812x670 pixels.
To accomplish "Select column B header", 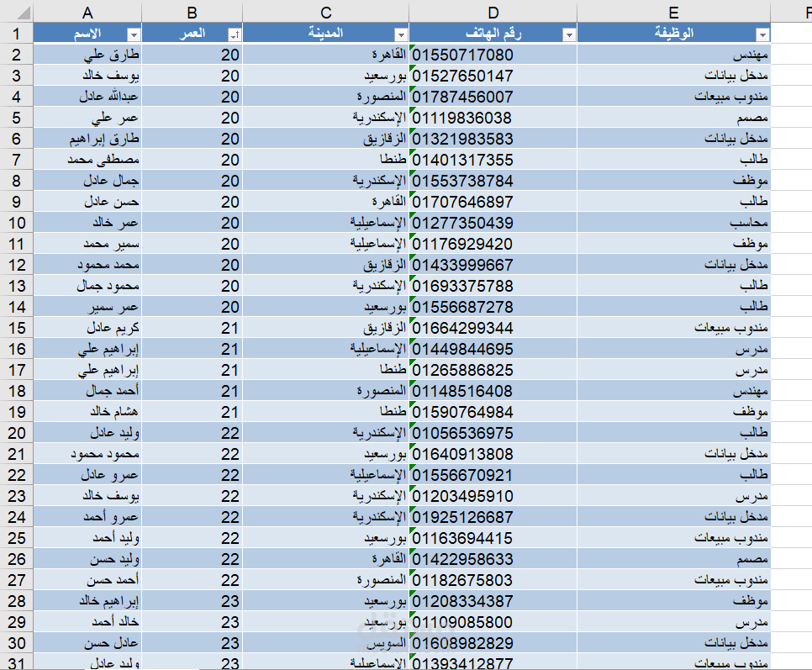I will pos(192,13).
